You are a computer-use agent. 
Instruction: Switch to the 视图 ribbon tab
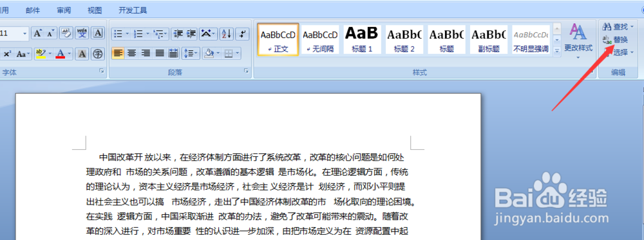click(x=95, y=10)
